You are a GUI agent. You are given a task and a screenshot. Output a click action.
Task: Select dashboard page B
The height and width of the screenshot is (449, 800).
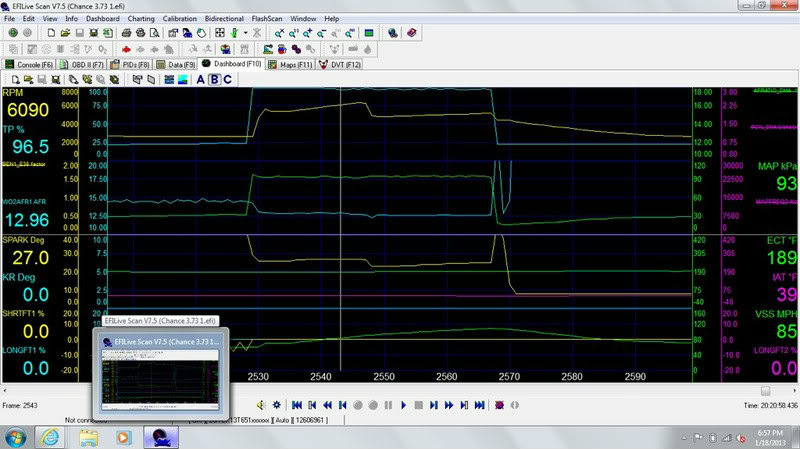click(x=214, y=80)
